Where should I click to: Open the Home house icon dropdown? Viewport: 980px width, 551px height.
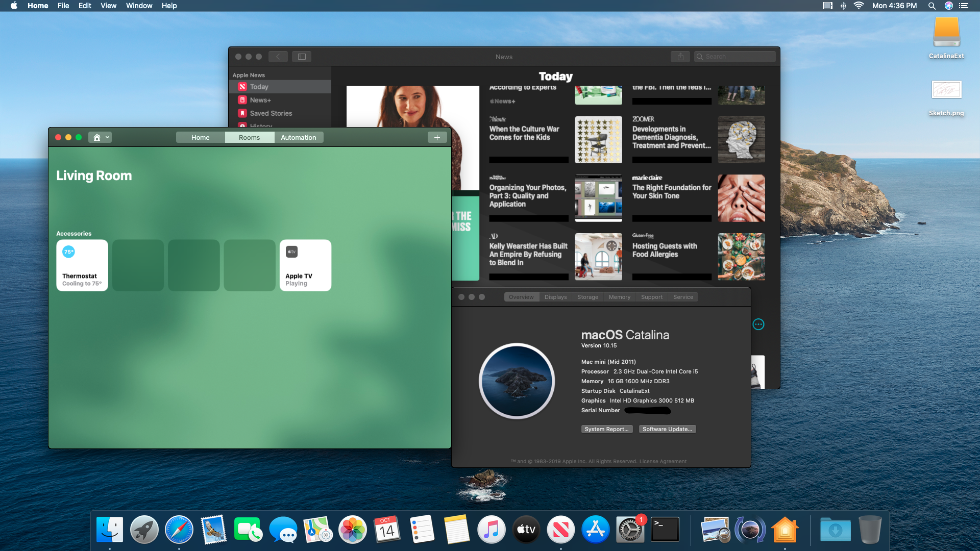pyautogui.click(x=100, y=137)
